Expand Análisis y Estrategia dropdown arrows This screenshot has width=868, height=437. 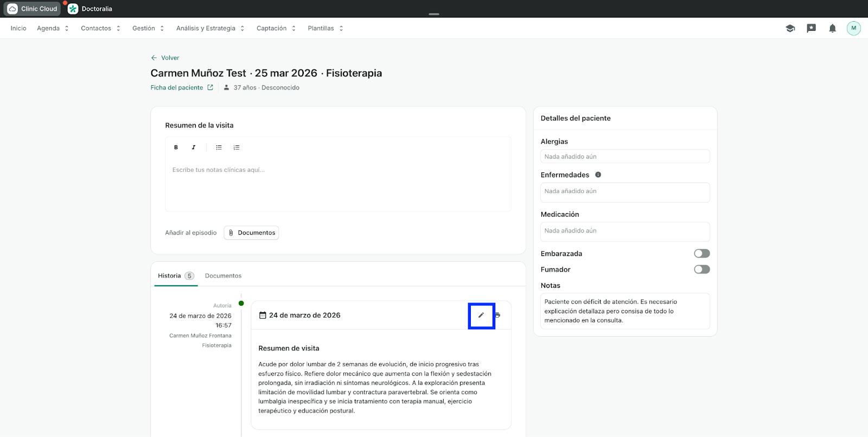point(242,28)
